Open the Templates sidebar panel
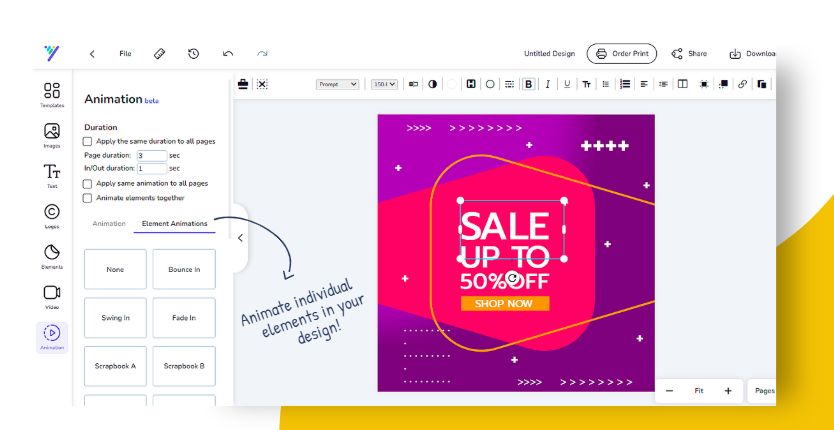The height and width of the screenshot is (430, 834). tap(52, 95)
